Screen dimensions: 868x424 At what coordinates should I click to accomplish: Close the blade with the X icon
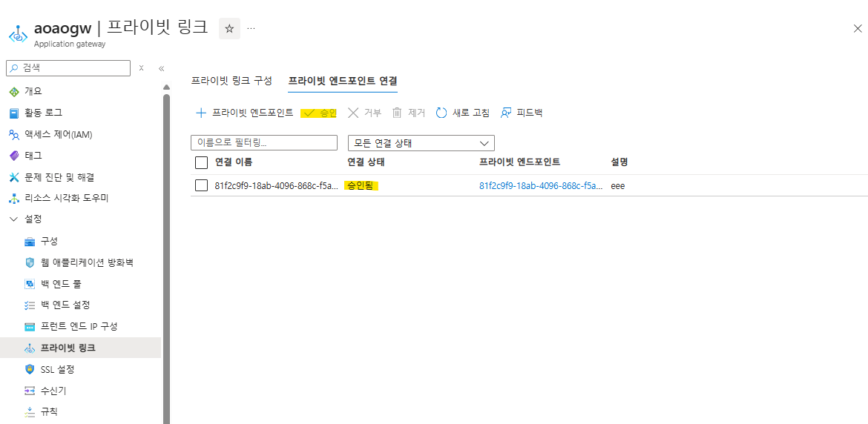pyautogui.click(x=858, y=29)
